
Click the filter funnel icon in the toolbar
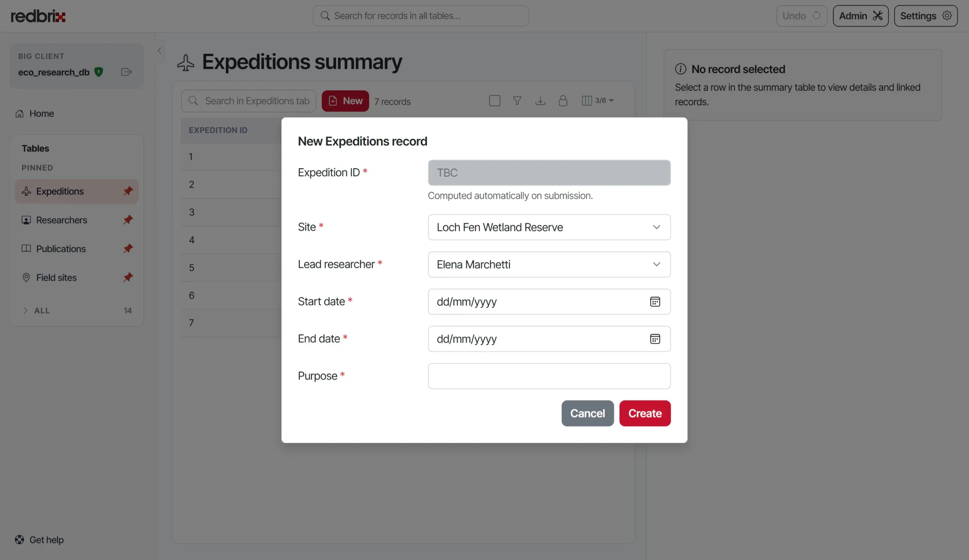click(517, 101)
